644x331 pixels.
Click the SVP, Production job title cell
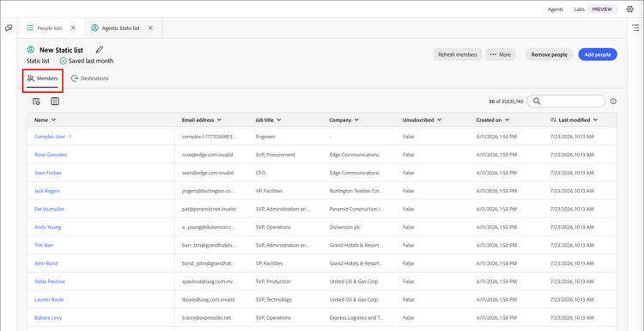click(x=273, y=281)
